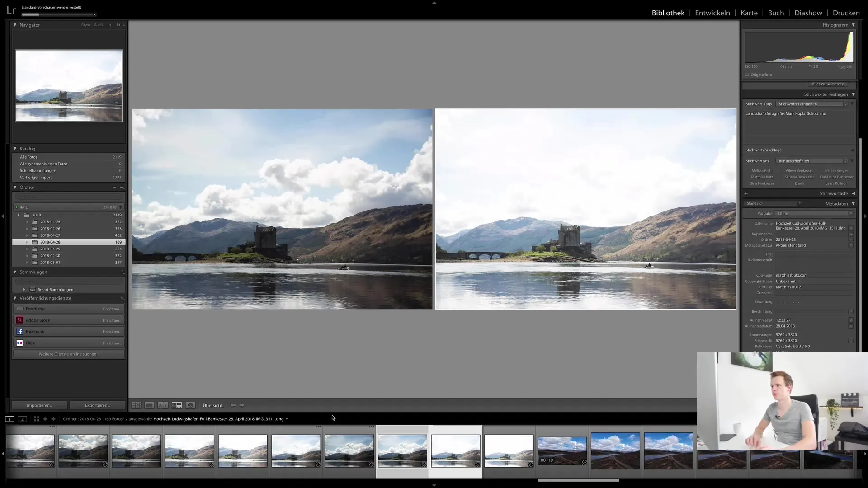
Task: Click the Adobe Stock service icon
Action: (19, 320)
